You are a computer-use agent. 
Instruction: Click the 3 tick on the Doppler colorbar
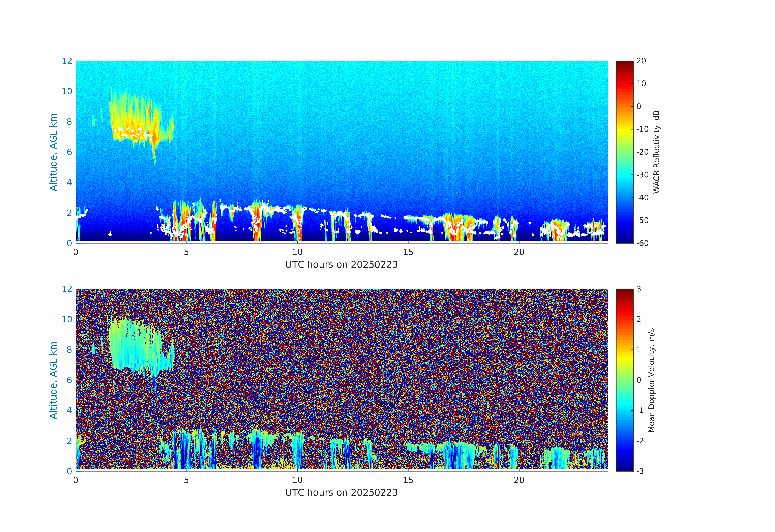(639, 289)
